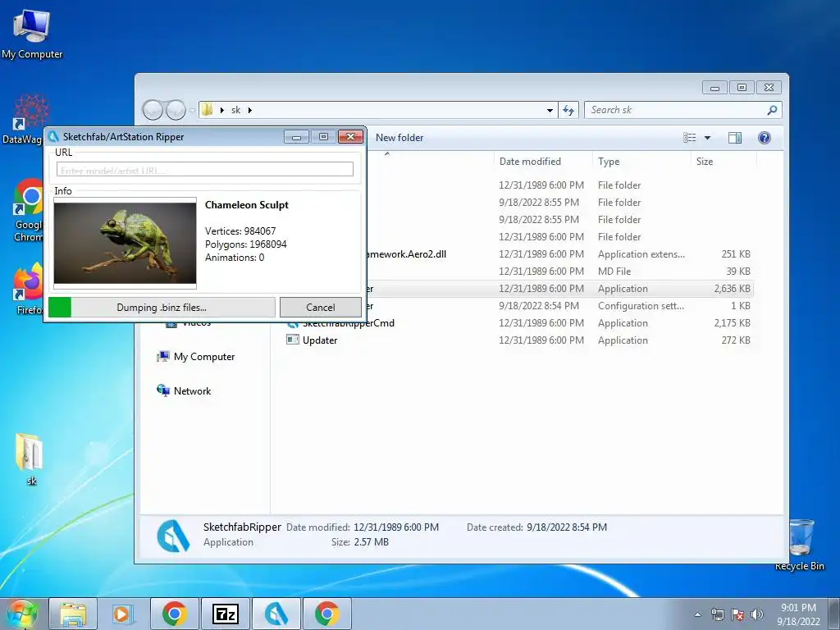Open Action Center flag icon
The width and height of the screenshot is (840, 630).
click(x=737, y=614)
